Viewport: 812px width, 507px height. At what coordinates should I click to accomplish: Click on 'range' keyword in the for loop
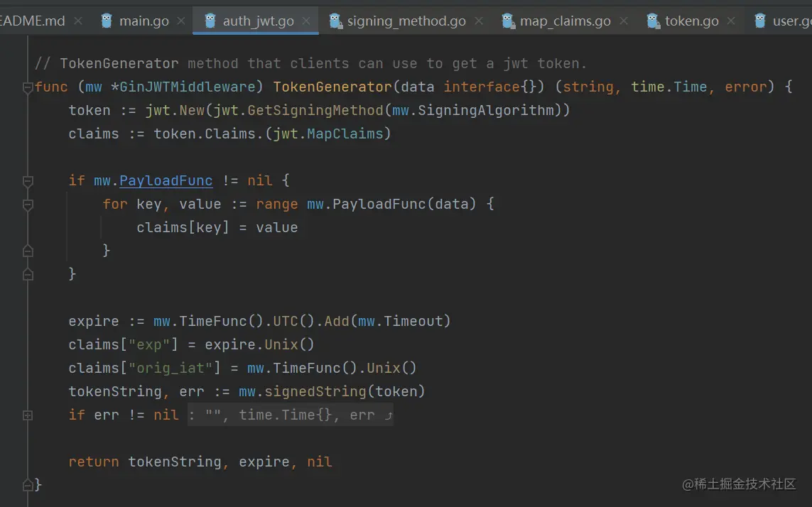point(277,204)
